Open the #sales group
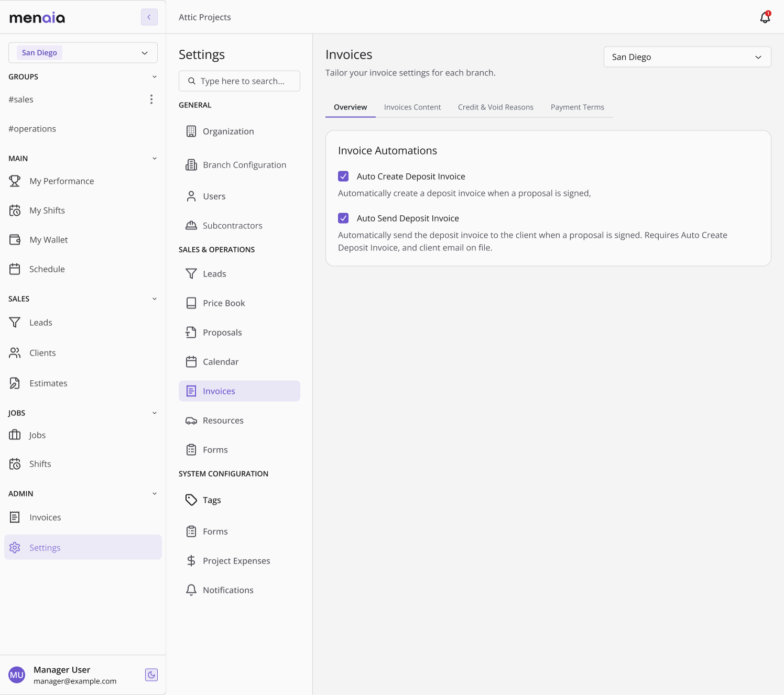The height and width of the screenshot is (695, 784). (x=21, y=100)
